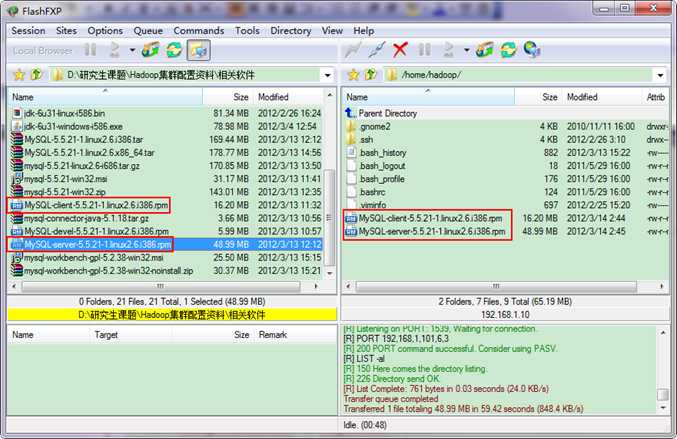Open the Options menu
Image resolution: width=677 pixels, height=439 pixels.
click(105, 31)
